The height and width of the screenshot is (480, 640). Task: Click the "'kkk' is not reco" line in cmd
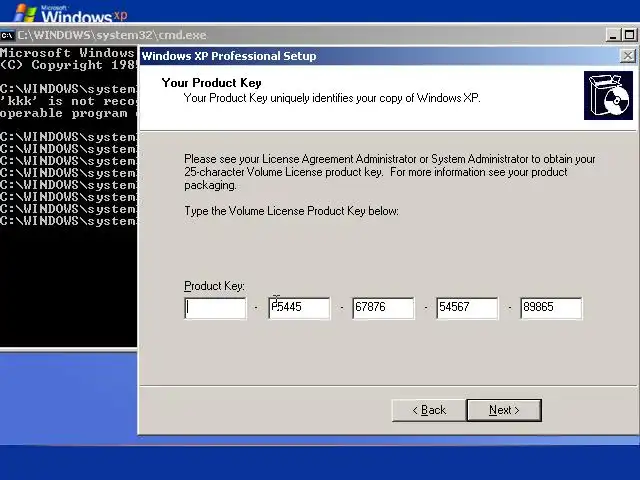click(68, 101)
